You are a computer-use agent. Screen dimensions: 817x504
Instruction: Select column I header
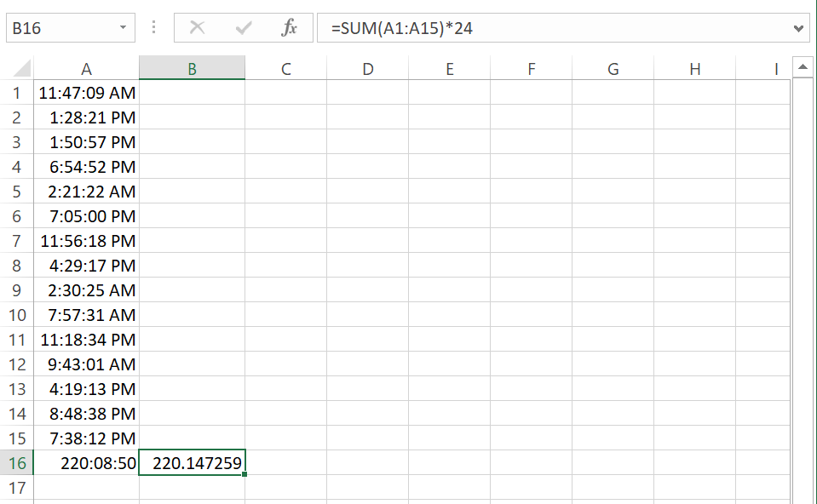tap(776, 67)
